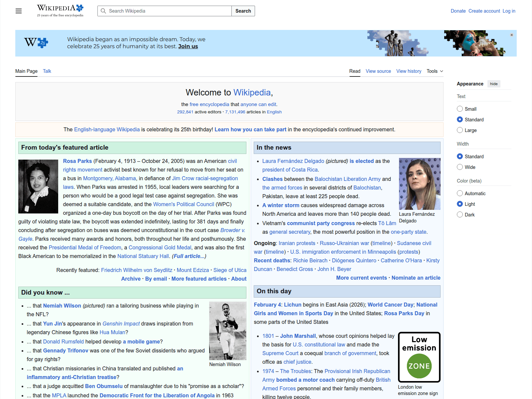Image resolution: width=532 pixels, height=399 pixels.
Task: Close the 25th anniversary banner
Action: (x=512, y=35)
